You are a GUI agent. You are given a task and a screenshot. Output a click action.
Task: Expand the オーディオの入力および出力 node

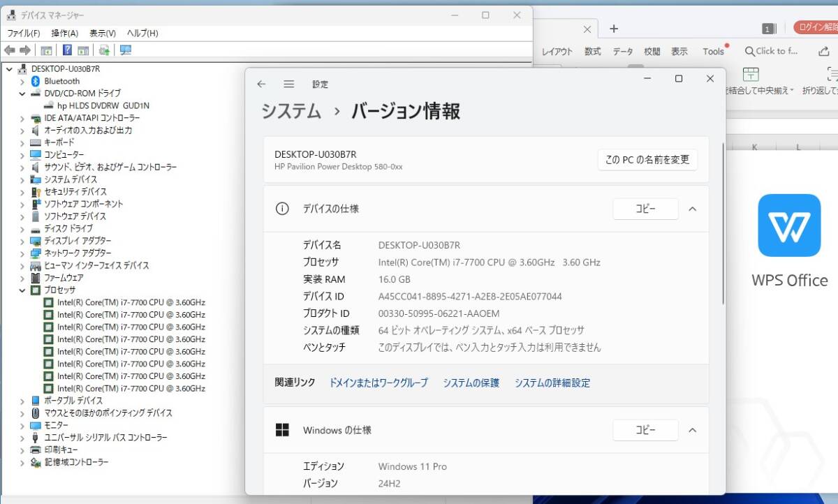[x=22, y=131]
